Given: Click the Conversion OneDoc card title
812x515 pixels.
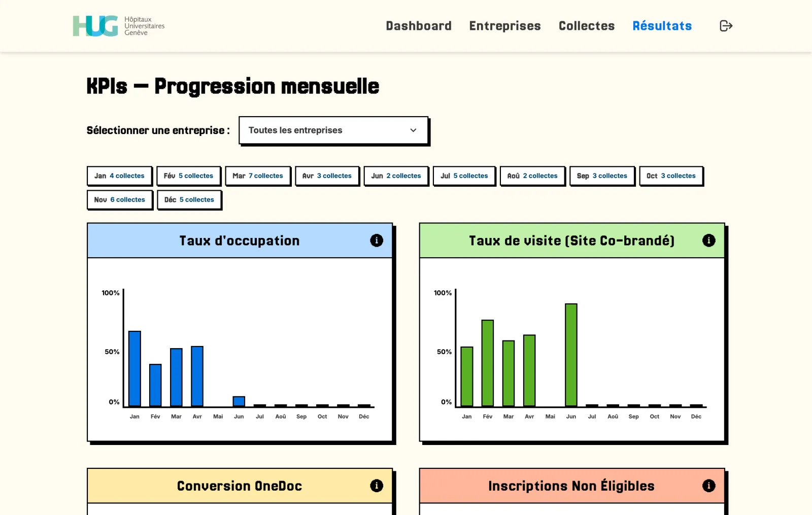Looking at the screenshot, I should tap(240, 486).
